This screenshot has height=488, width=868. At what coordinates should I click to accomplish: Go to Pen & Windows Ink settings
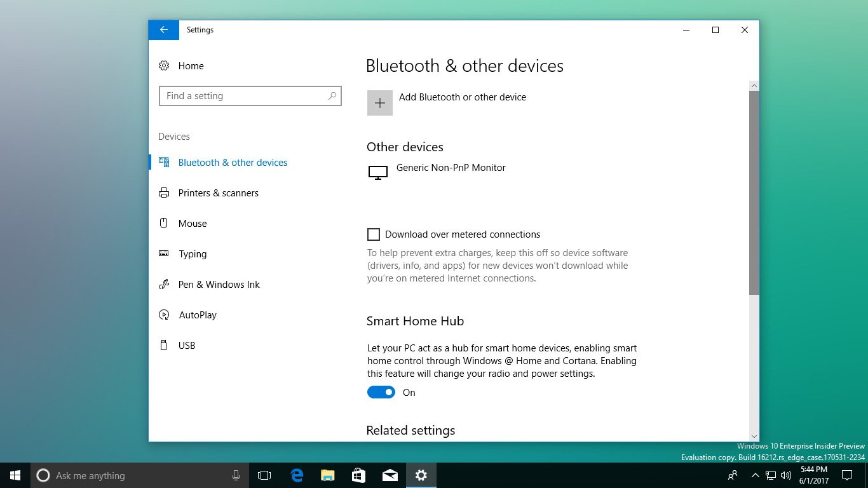coord(219,285)
